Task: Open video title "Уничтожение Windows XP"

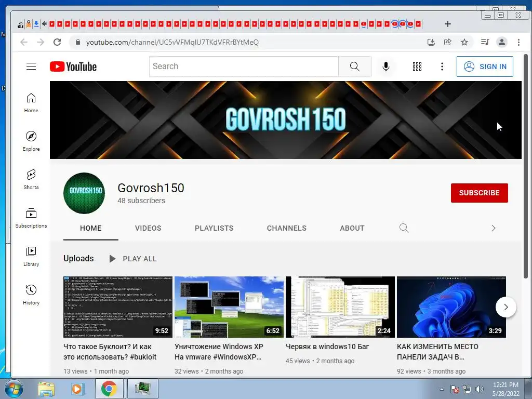Action: point(219,352)
